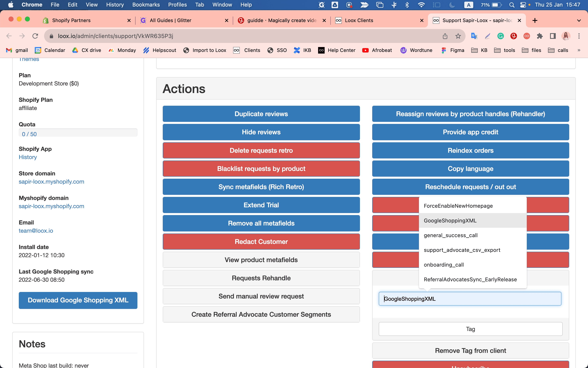Open the Figma bookmark
This screenshot has width=588, height=368.
452,50
